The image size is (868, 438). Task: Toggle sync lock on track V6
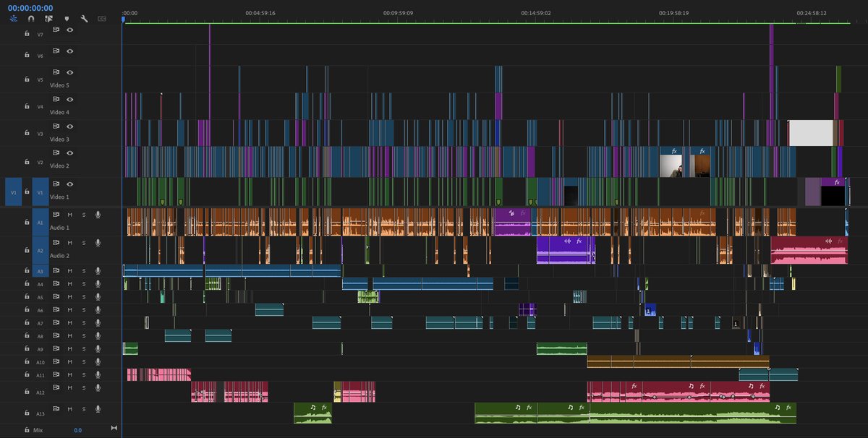click(56, 51)
